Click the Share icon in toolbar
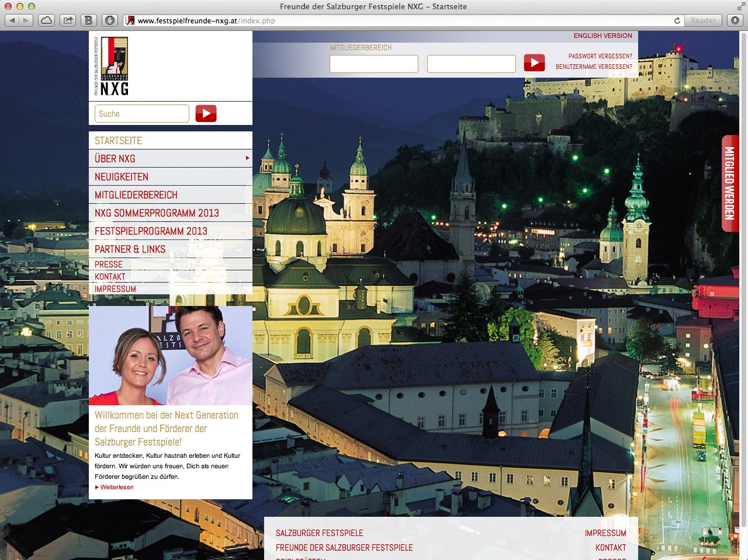The width and height of the screenshot is (748, 560). pyautogui.click(x=68, y=20)
